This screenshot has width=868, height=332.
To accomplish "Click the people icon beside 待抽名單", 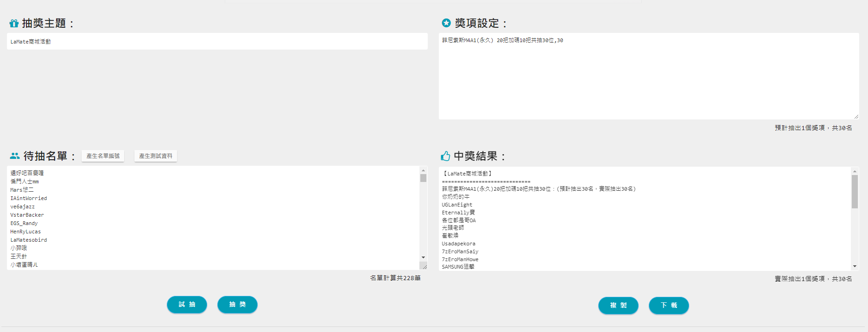I will tap(15, 156).
